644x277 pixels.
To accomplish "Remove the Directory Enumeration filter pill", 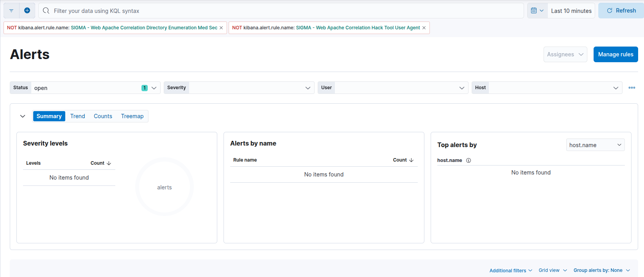I will coord(221,28).
